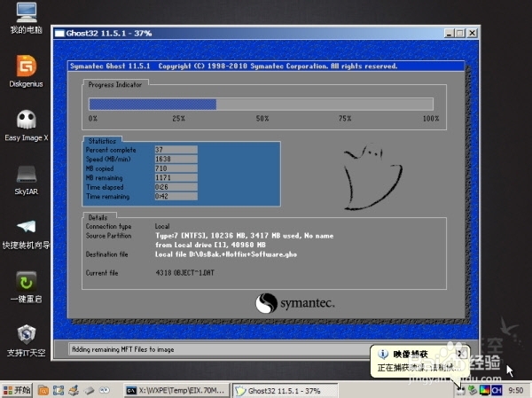Screen dimensions: 532x398
Task: Click the Ghost32 title bar system icon
Action: click(59, 34)
